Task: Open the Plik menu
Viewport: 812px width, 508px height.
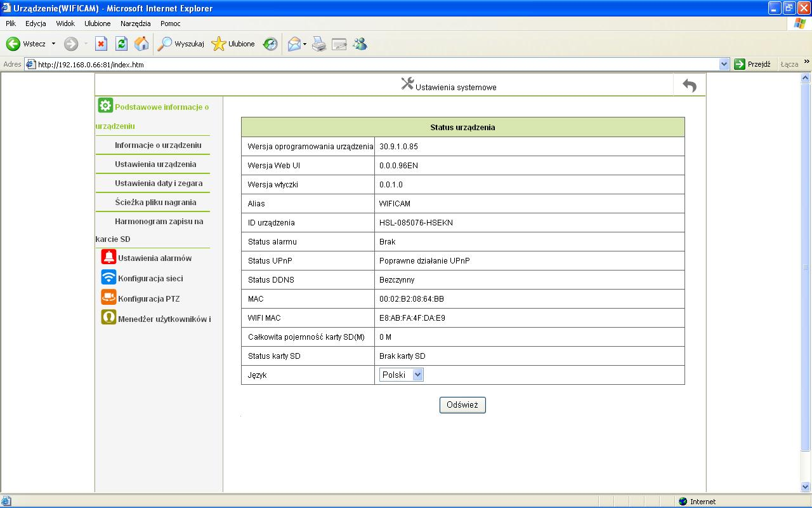Action: [x=11, y=23]
